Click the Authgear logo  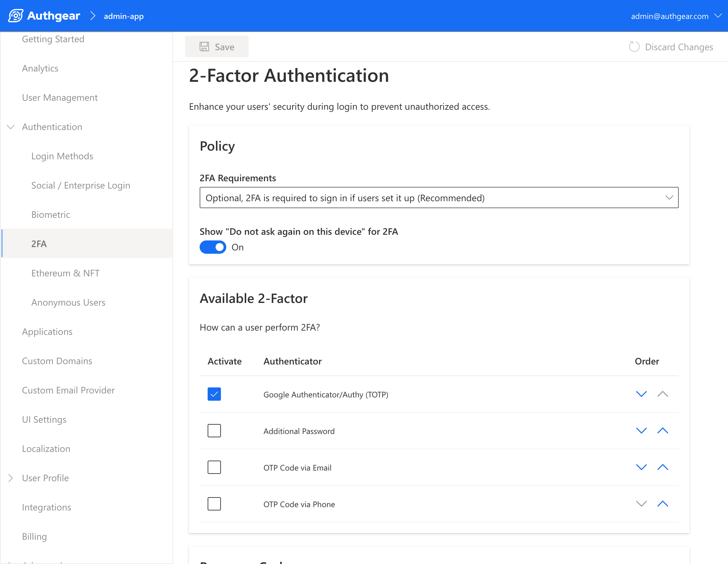[x=16, y=15]
